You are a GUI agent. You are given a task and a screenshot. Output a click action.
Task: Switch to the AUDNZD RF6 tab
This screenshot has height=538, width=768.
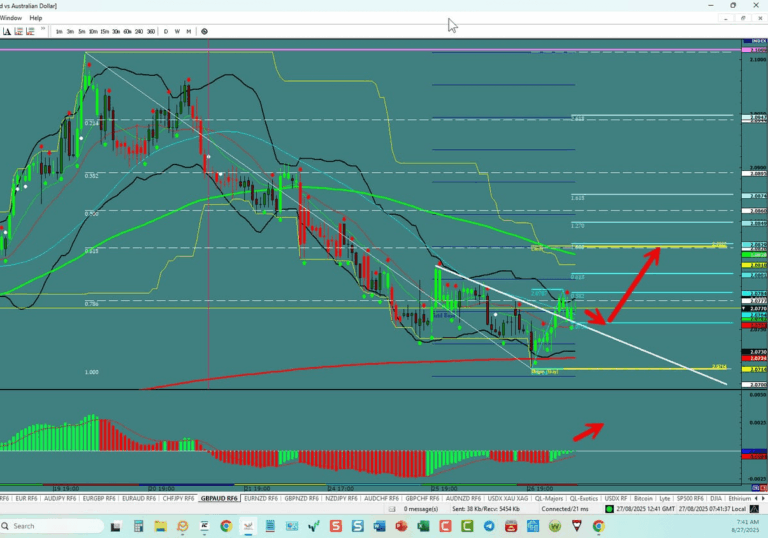click(x=463, y=498)
